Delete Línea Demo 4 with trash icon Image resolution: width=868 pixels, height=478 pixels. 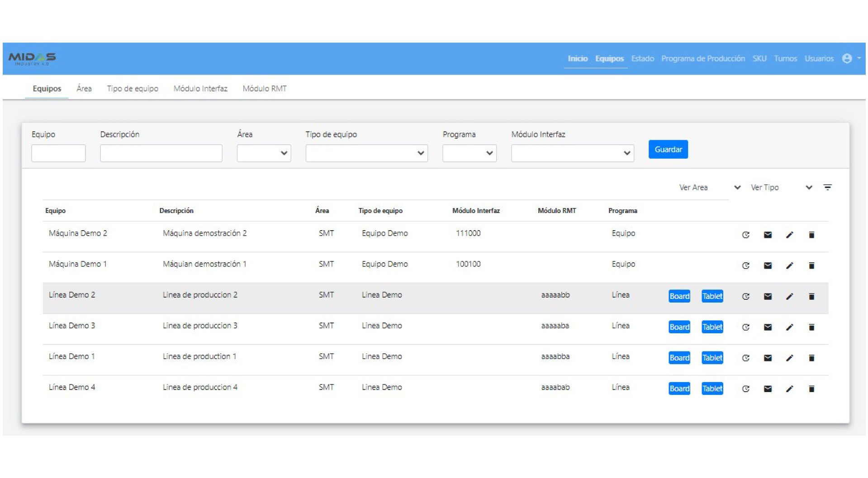click(811, 388)
